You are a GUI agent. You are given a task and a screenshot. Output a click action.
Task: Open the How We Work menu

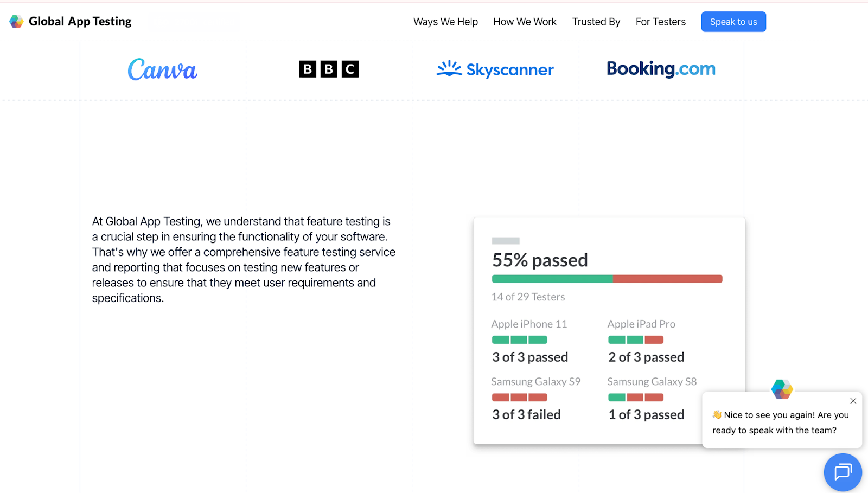pos(525,22)
